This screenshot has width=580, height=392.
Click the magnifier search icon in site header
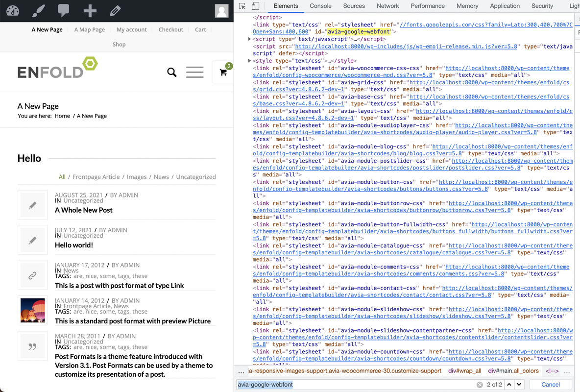click(x=171, y=72)
